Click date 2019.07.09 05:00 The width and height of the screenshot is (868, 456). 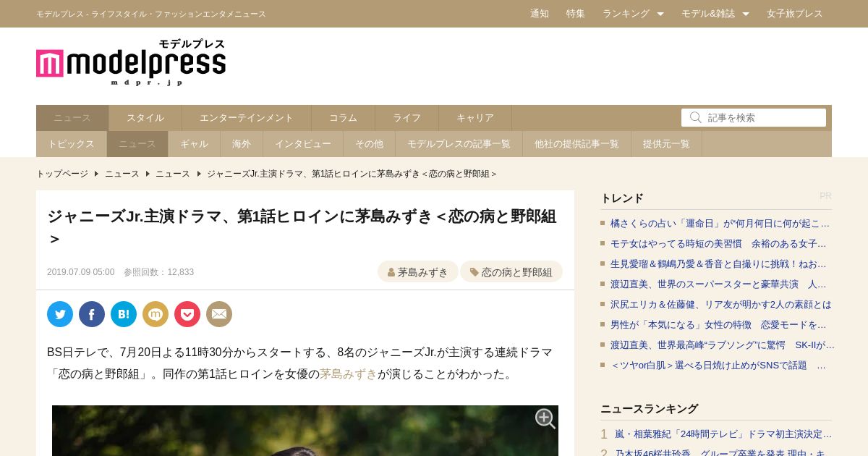[x=80, y=272]
